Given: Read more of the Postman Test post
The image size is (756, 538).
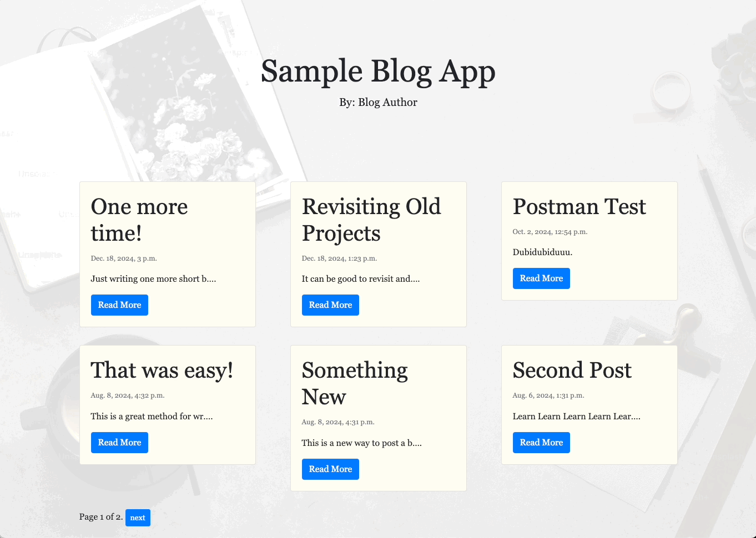Looking at the screenshot, I should coord(541,278).
